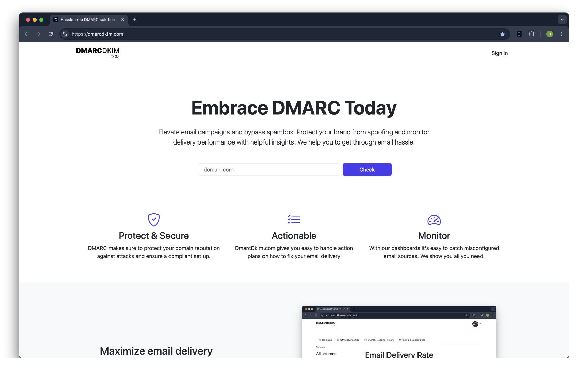This screenshot has height=383, width=588.
Task: Click the DMARCDKIM logo
Action: point(97,53)
